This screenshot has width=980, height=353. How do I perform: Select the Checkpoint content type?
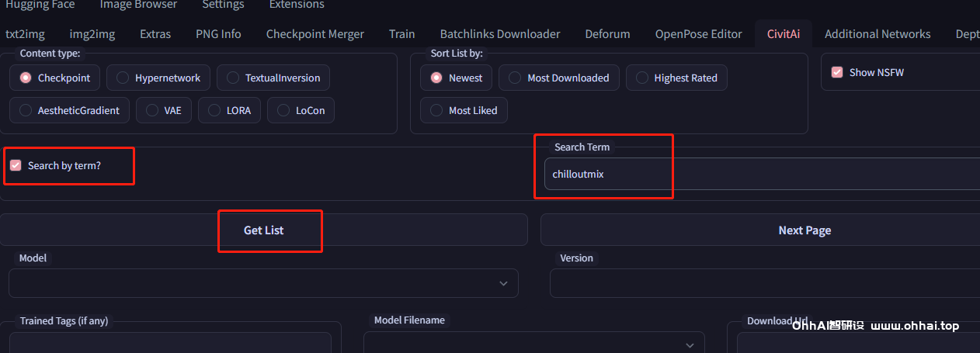[x=54, y=78]
